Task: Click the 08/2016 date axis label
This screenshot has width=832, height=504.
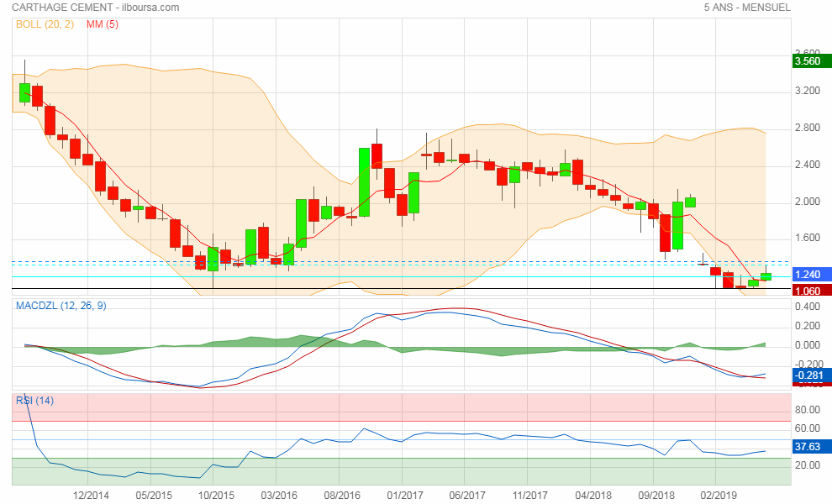Action: (x=342, y=496)
